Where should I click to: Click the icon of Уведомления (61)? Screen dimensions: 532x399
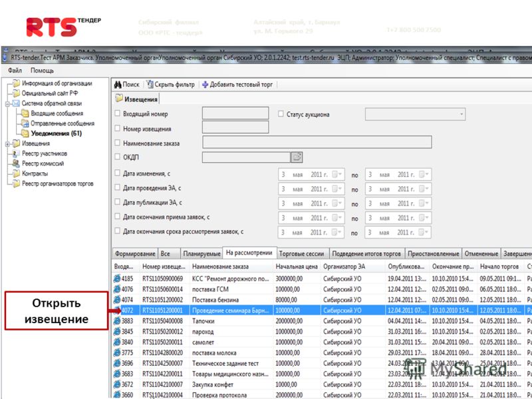click(x=25, y=134)
